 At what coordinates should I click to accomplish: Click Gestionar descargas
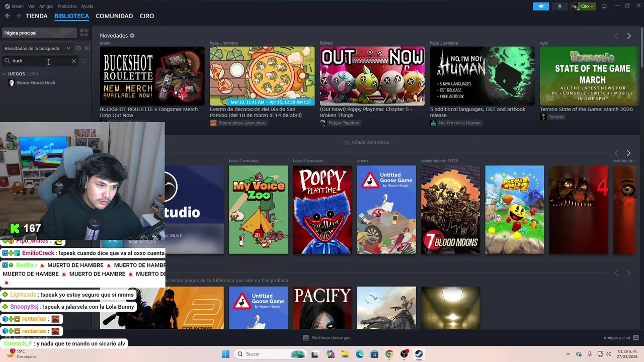[x=327, y=338]
